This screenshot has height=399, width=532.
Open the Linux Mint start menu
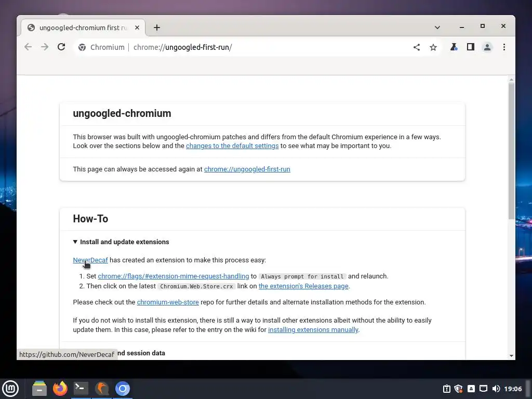pos(10,389)
